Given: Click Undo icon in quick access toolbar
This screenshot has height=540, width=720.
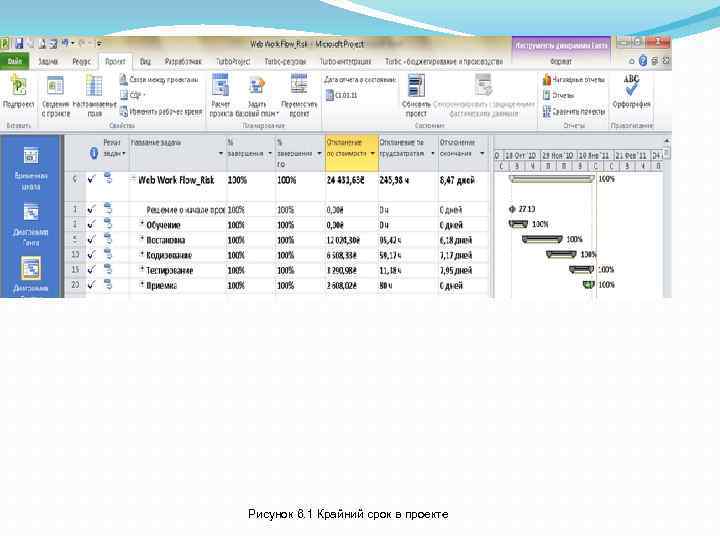Looking at the screenshot, I should [x=64, y=44].
